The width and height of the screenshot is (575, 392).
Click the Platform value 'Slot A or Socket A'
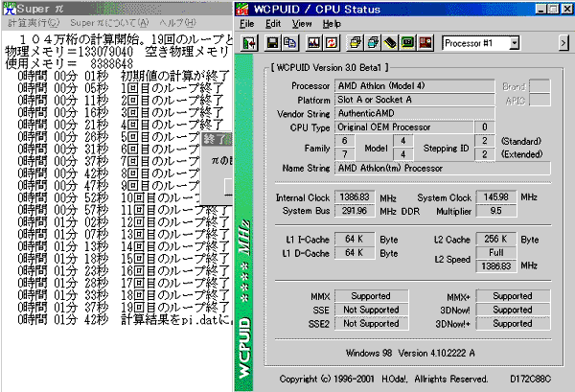(415, 100)
